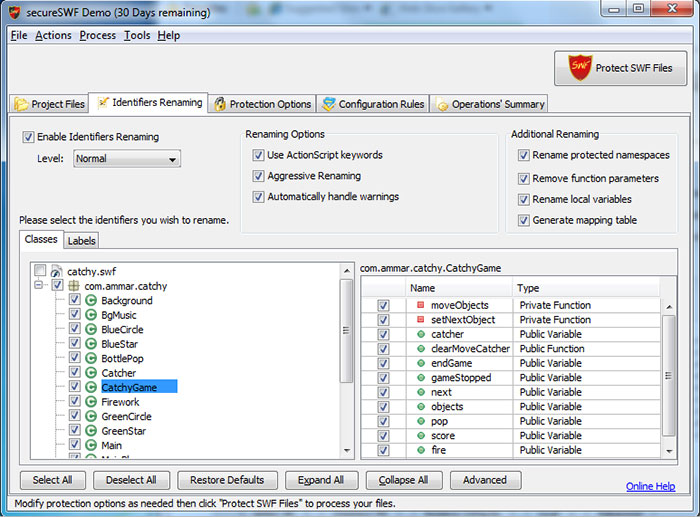The image size is (700, 517).
Task: Click the Project Files tab folder icon
Action: [21, 104]
